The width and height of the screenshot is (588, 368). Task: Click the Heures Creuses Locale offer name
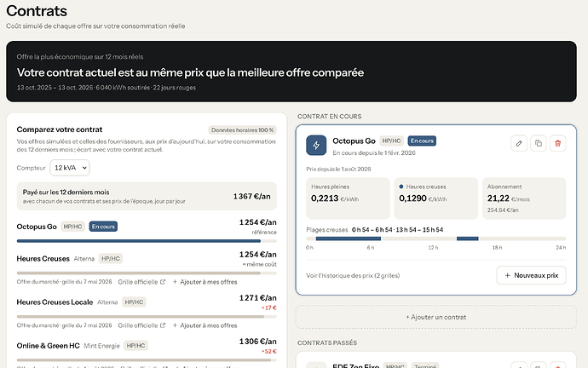tap(55, 302)
